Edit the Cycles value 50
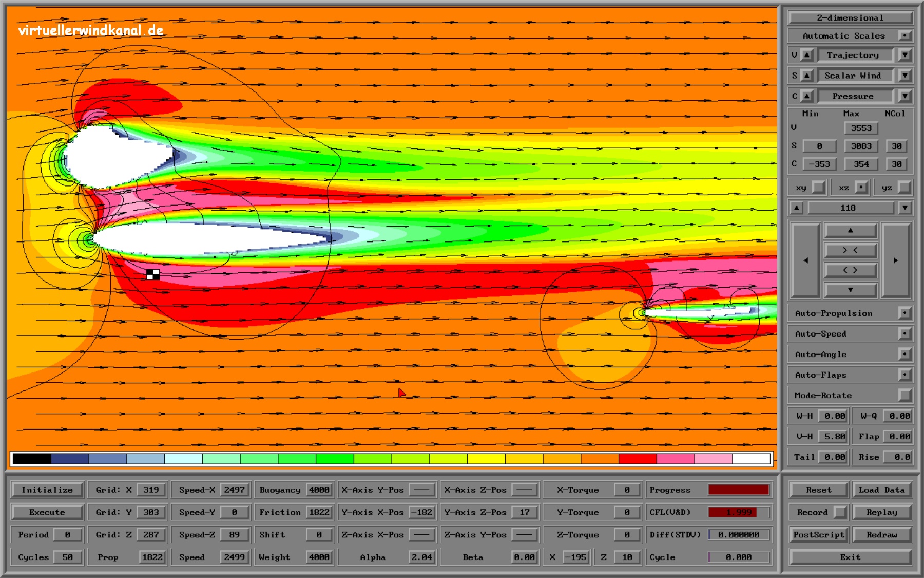924x578 pixels. (x=68, y=557)
